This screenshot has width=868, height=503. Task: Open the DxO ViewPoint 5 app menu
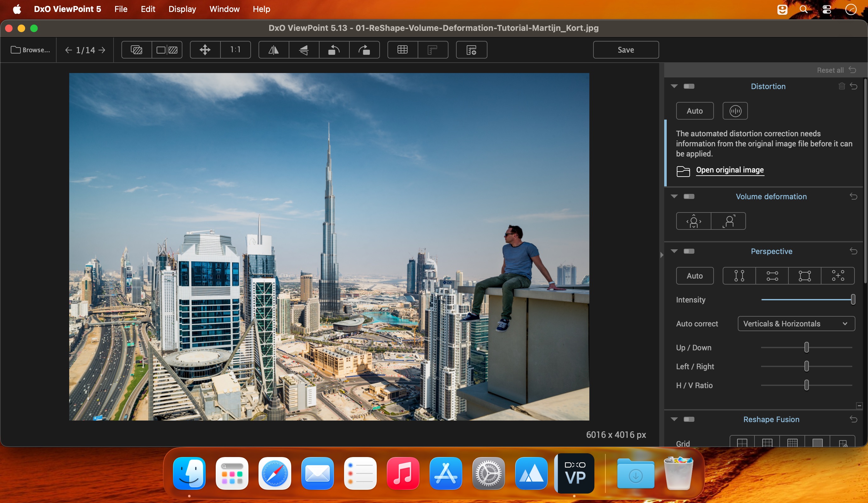[68, 9]
